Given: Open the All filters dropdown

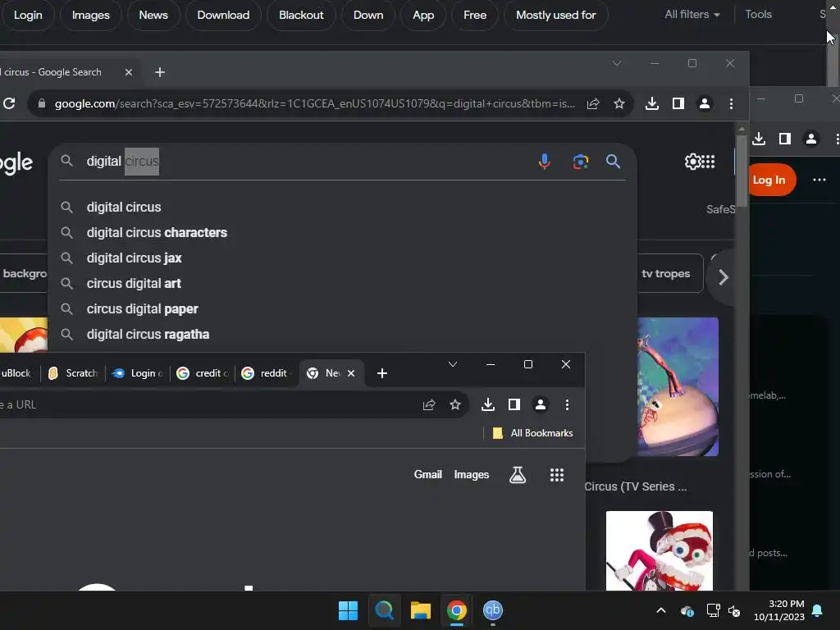Looking at the screenshot, I should pos(692,15).
